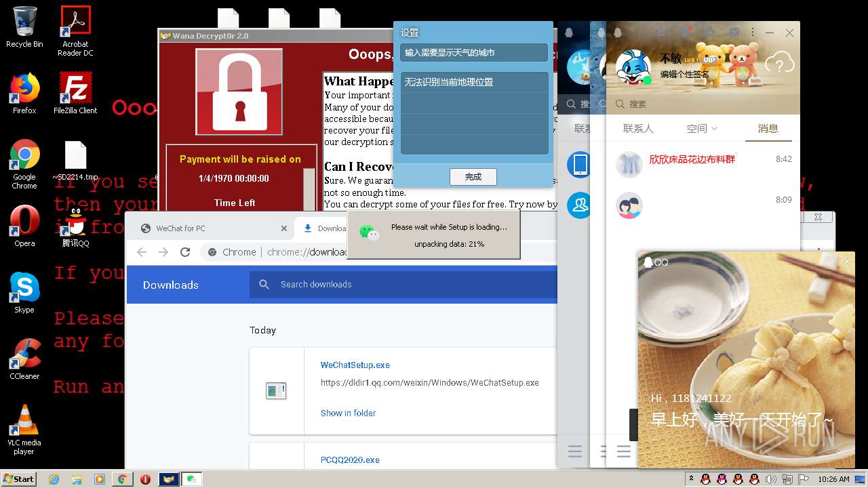Open the QQ profile avatar picture
The image size is (868, 488).
point(633,67)
